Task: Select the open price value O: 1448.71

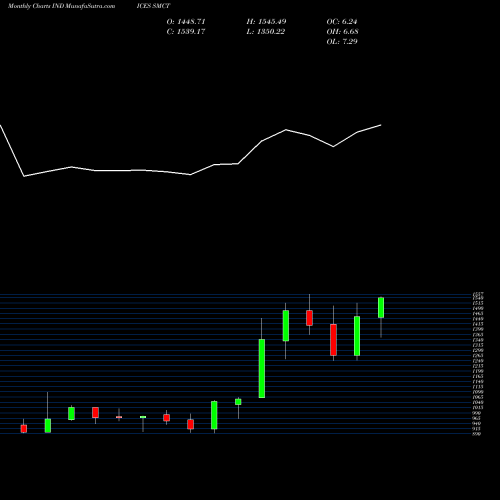Action: (186, 22)
